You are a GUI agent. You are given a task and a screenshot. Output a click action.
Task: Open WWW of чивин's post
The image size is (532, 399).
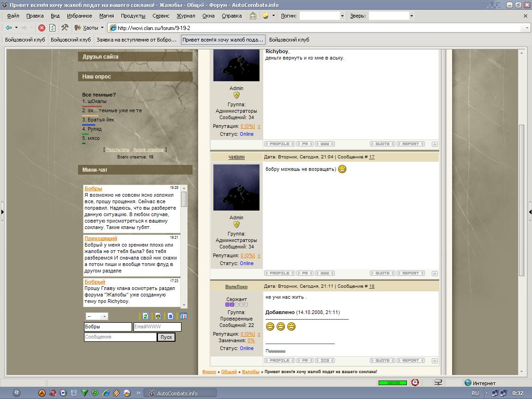click(x=325, y=273)
